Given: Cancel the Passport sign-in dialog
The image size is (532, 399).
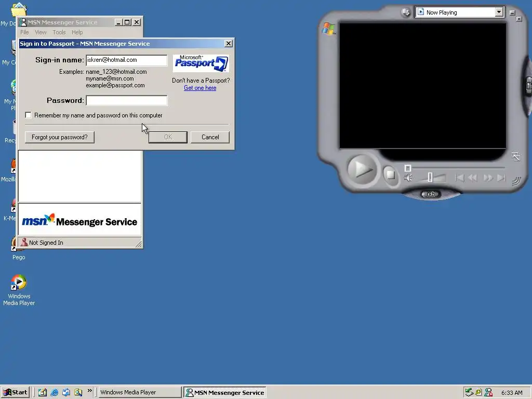Looking at the screenshot, I should tap(210, 137).
